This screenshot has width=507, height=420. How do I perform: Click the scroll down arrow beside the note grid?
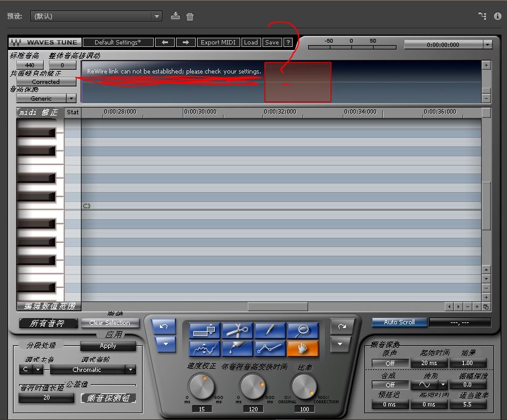pyautogui.click(x=486, y=279)
